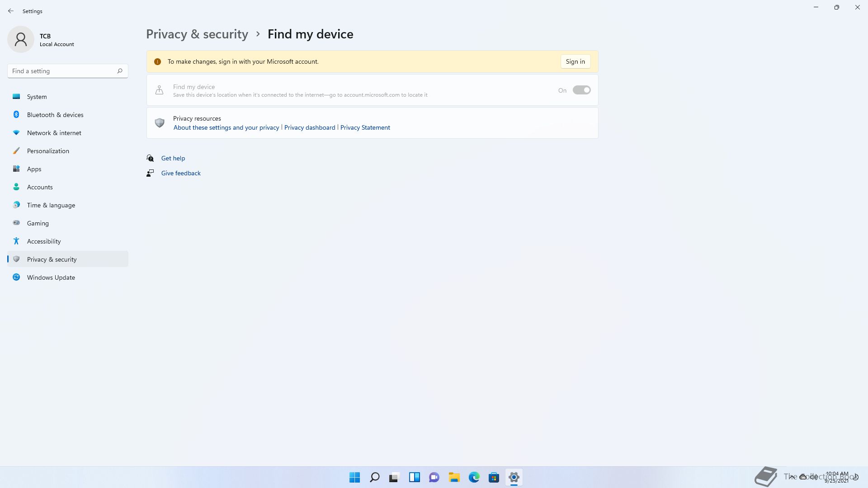The width and height of the screenshot is (868, 488).
Task: Click the Settings gear on taskbar
Action: click(514, 477)
